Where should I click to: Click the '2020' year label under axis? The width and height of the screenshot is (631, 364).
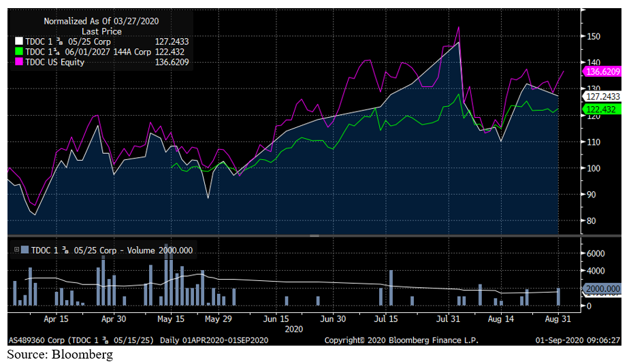pyautogui.click(x=294, y=329)
